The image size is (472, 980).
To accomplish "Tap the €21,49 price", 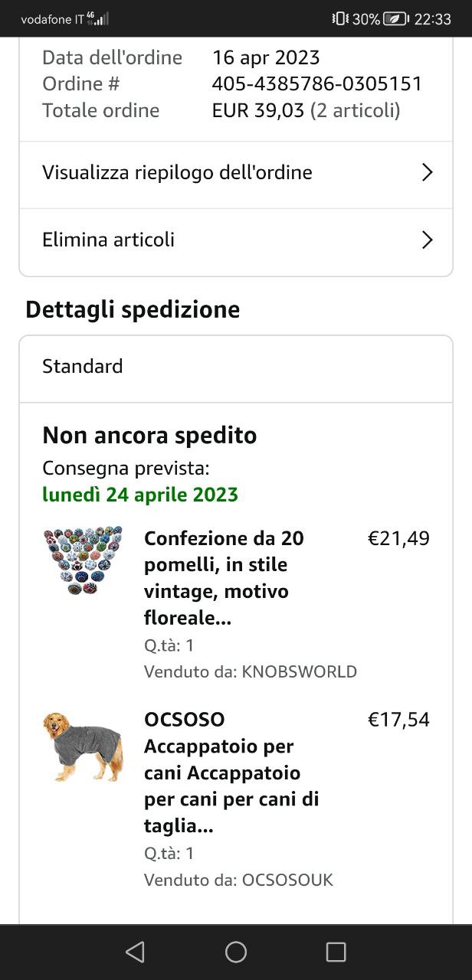I will tap(398, 539).
